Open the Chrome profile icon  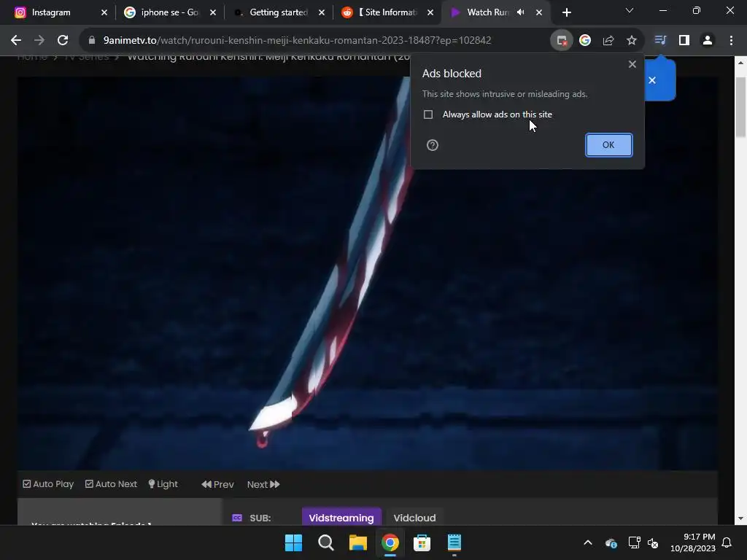(x=708, y=41)
